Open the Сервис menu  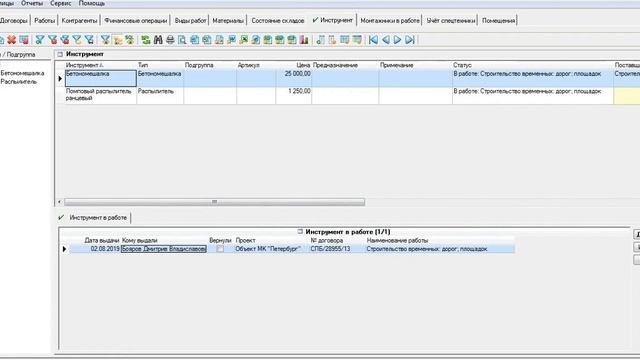tap(61, 3)
